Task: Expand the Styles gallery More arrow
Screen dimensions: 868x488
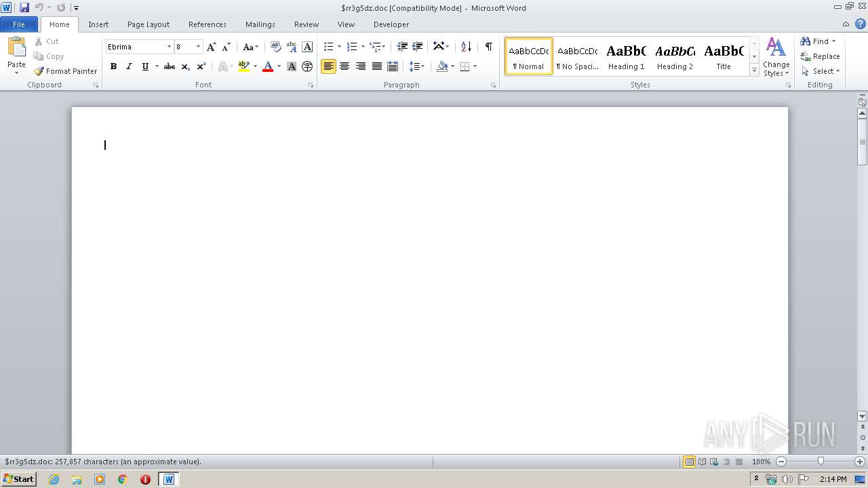Action: click(x=754, y=70)
